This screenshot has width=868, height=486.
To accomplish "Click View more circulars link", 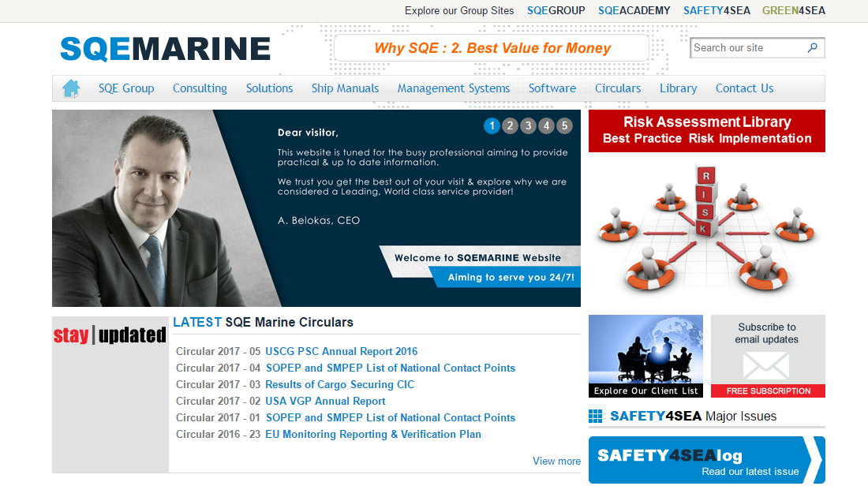I will (x=556, y=461).
